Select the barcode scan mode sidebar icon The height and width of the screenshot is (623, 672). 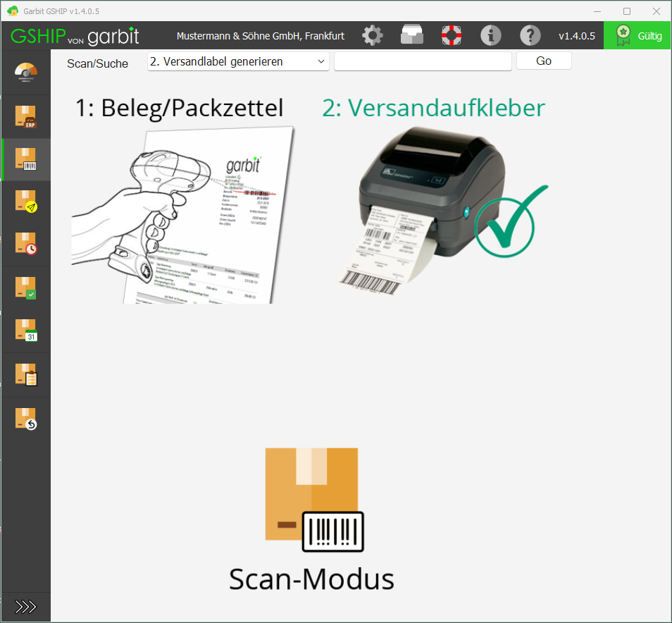(x=26, y=159)
